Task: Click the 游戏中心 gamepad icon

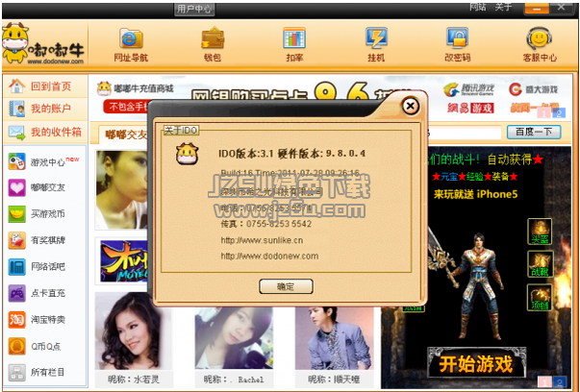Action: [x=17, y=161]
